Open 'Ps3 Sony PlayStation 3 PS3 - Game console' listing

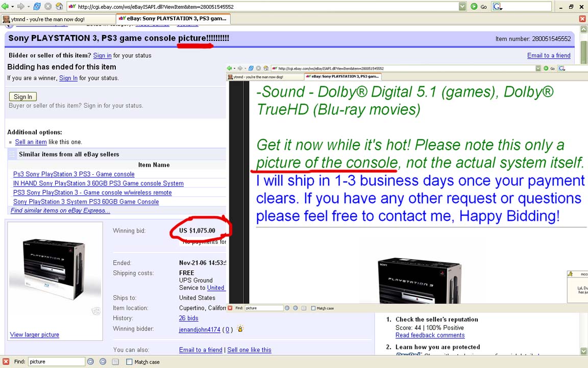(x=74, y=174)
